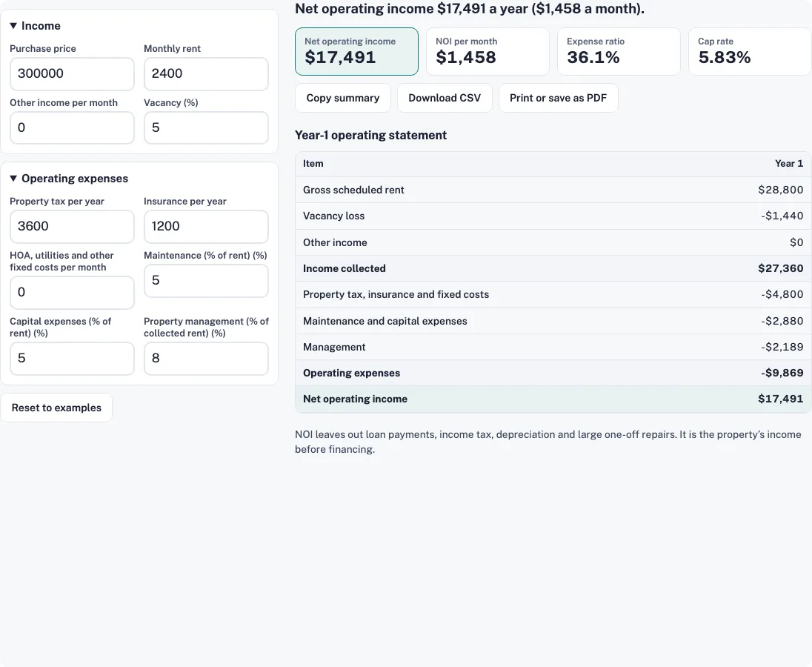Click Reset to examples button

point(56,408)
